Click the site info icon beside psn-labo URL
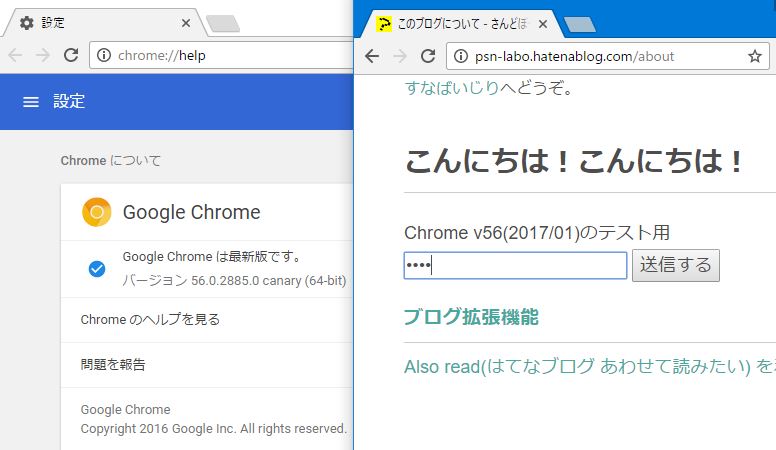Screen dimensions: 776x450 tap(461, 56)
